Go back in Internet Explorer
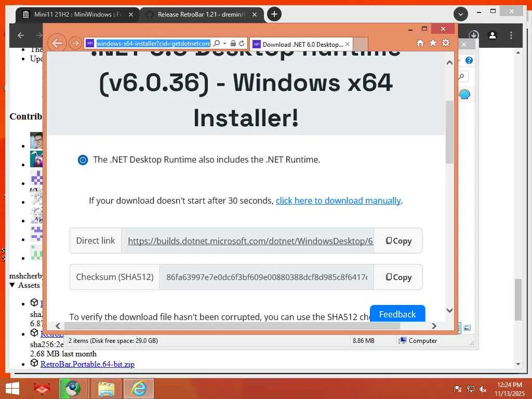 (x=57, y=43)
